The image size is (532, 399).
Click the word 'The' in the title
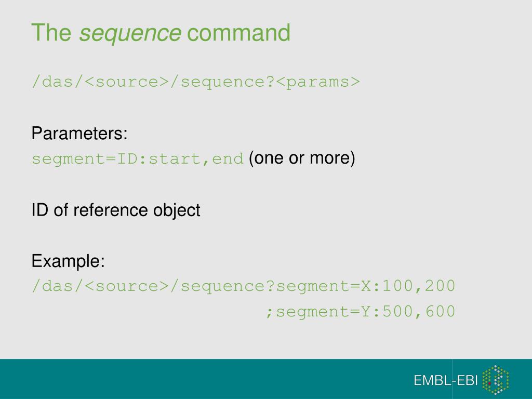51,33
